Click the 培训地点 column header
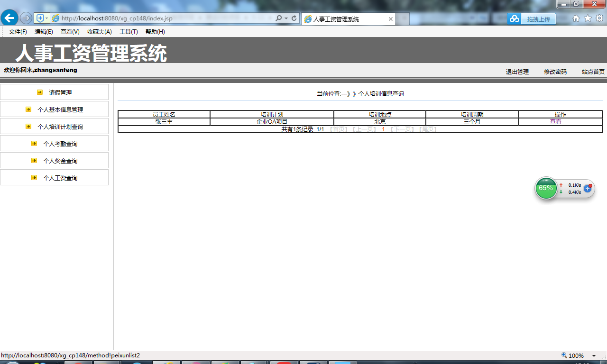Screen dimensions: 607x364 380,115
